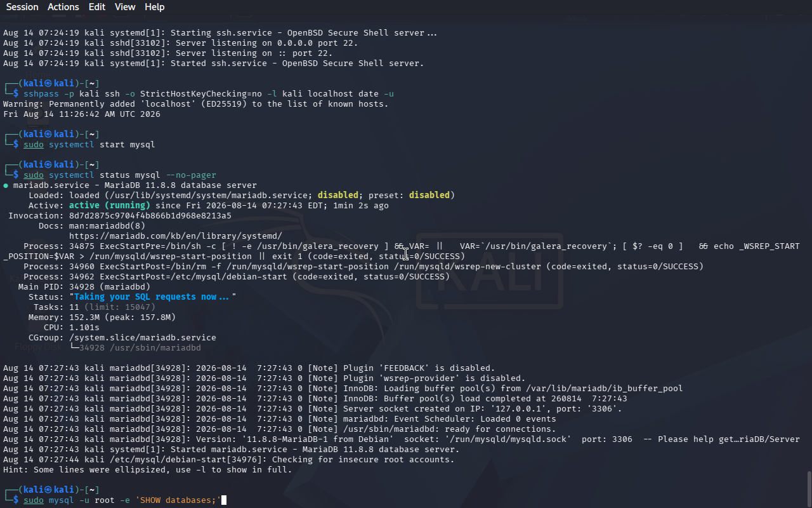Click the 'Process: 34960 ExecStartPost' line
This screenshot has height=508, width=812.
pos(363,267)
